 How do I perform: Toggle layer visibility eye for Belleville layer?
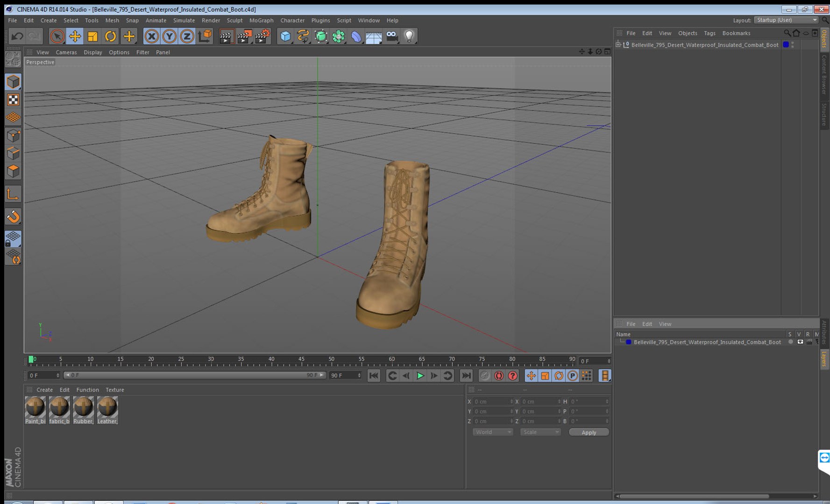pos(800,342)
